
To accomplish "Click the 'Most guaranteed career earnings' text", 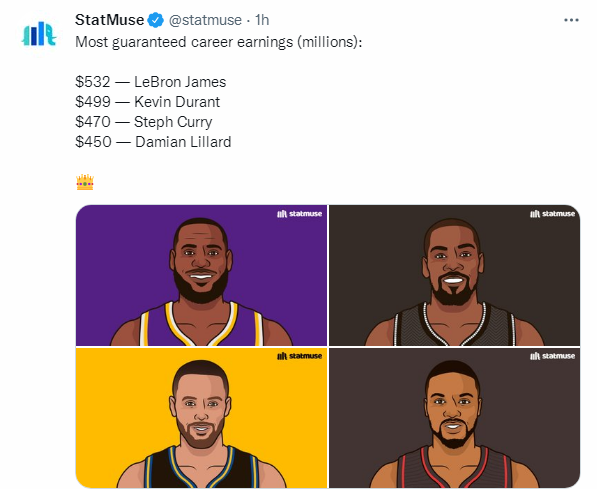I will coord(184,42).
